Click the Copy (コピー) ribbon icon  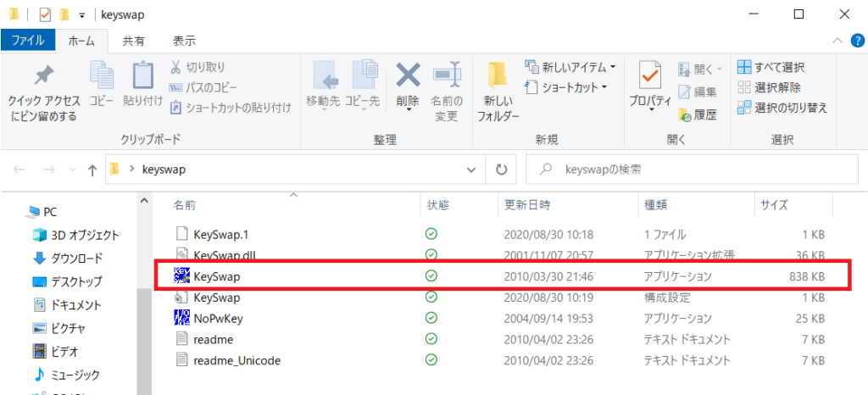pyautogui.click(x=102, y=74)
